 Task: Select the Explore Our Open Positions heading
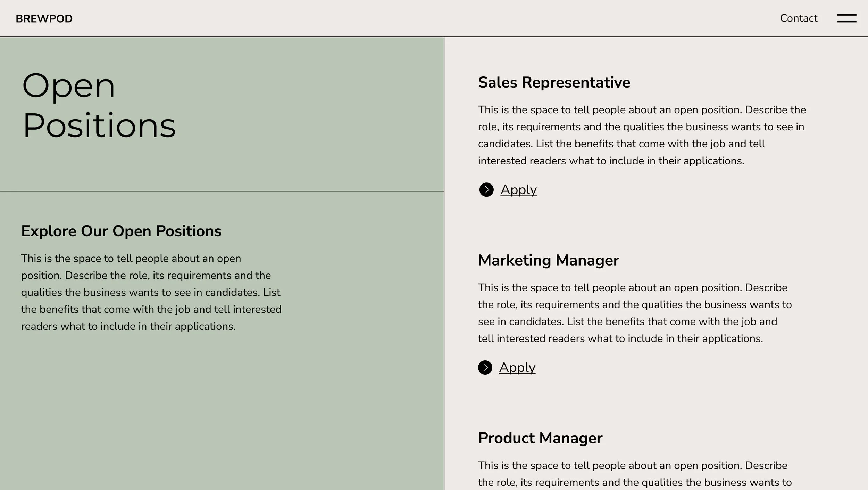(121, 231)
